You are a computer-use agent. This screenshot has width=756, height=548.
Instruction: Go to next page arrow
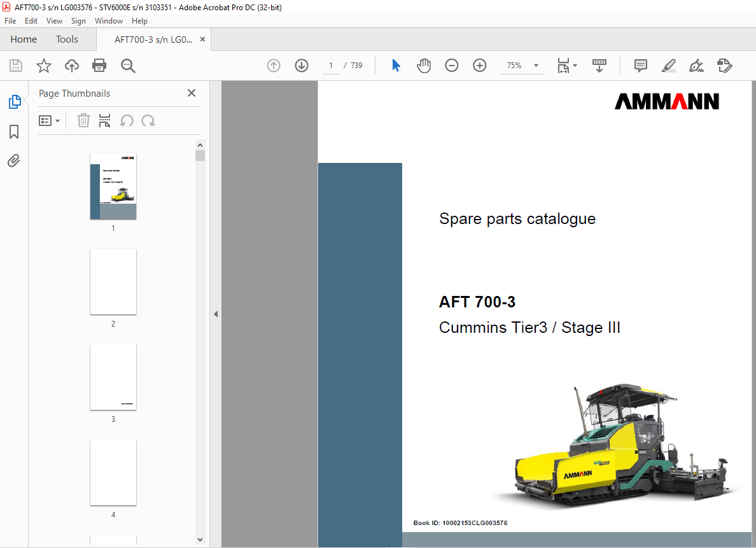pyautogui.click(x=302, y=66)
